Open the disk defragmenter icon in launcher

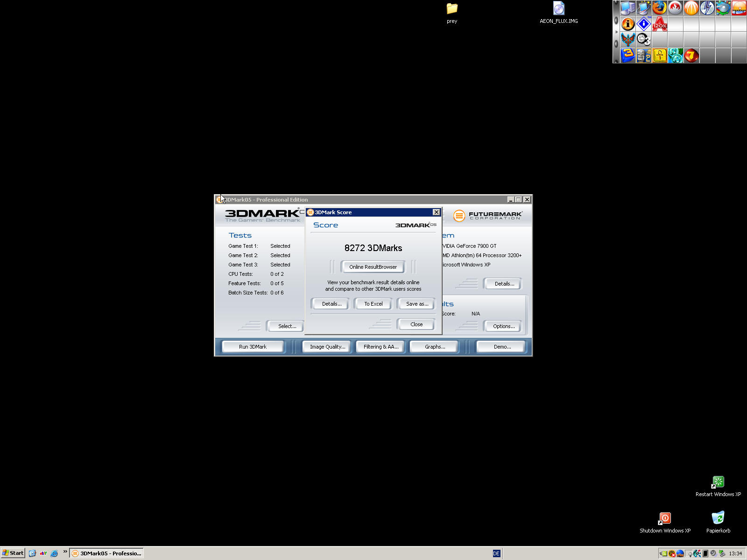point(723,8)
